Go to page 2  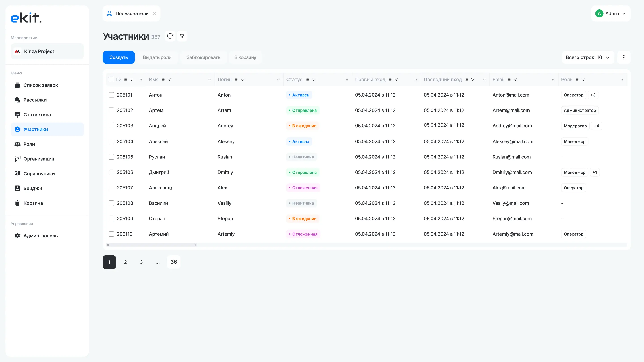point(125,262)
